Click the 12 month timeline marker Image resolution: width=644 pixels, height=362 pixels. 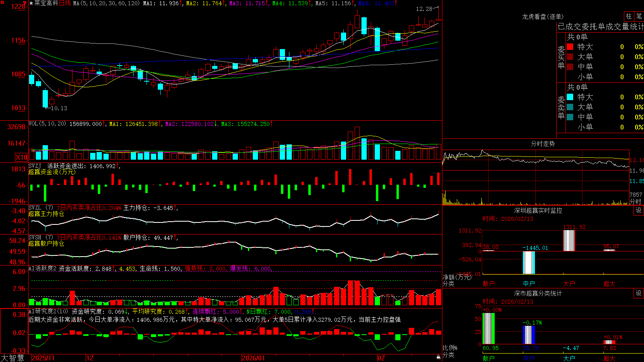point(90,358)
